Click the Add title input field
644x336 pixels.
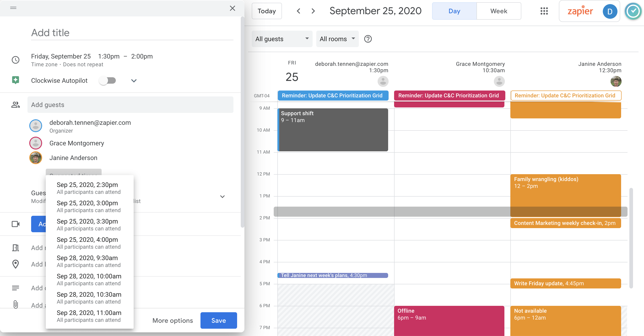pyautogui.click(x=132, y=33)
